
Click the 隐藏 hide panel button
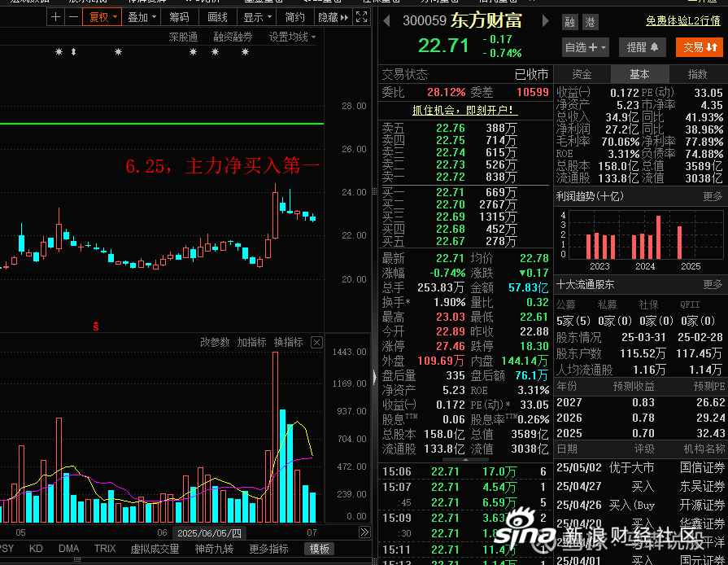tap(333, 17)
